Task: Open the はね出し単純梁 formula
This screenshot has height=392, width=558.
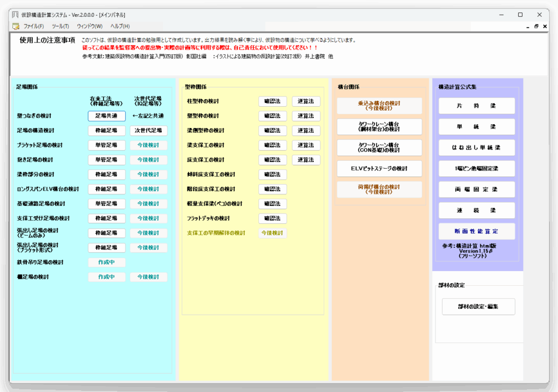Action: 476,148
